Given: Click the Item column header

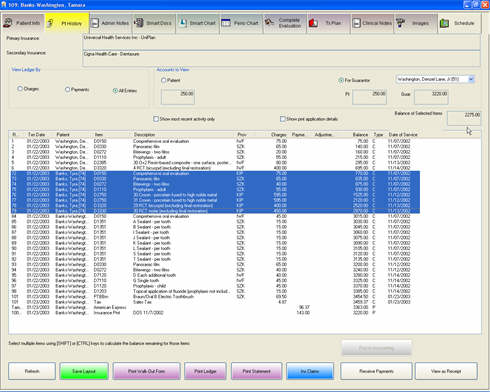Looking at the screenshot, I should pos(99,135).
